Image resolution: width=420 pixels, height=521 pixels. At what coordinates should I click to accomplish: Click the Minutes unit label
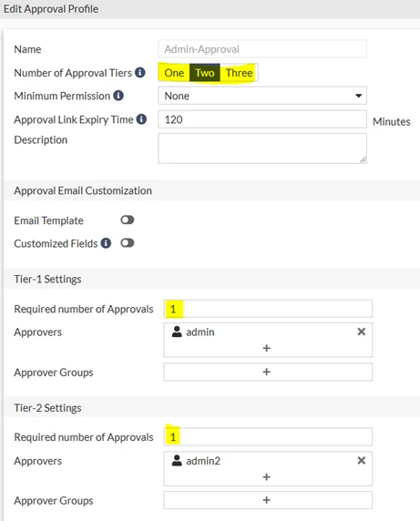(392, 122)
